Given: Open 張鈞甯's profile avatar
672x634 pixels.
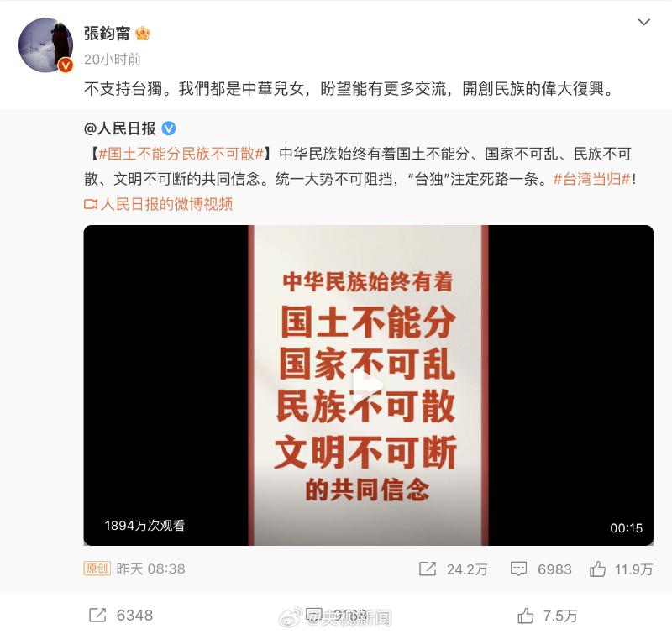Looking at the screenshot, I should tap(45, 45).
